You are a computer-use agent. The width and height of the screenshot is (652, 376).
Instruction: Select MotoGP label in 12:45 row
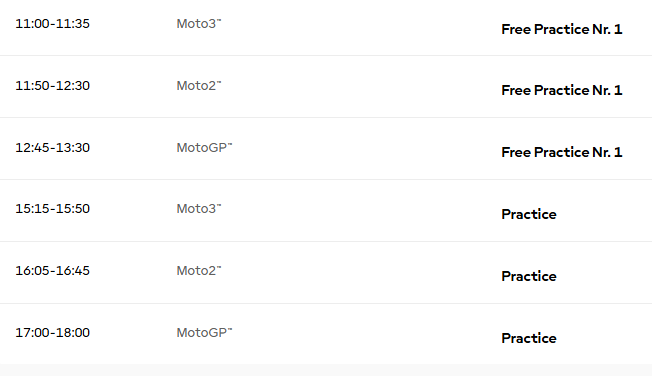(204, 148)
